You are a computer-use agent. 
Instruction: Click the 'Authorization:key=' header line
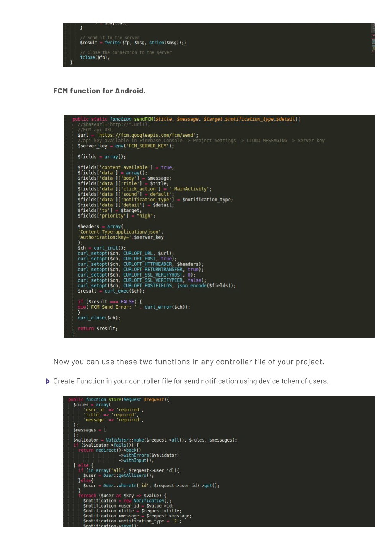click(121, 237)
